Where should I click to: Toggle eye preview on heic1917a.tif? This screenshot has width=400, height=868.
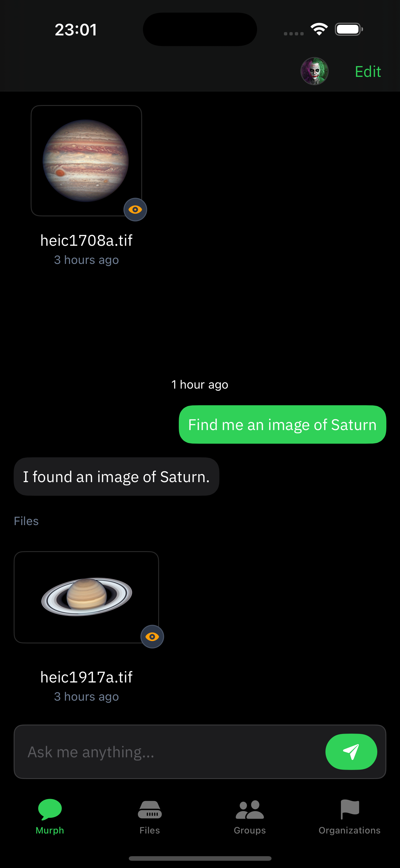152,636
